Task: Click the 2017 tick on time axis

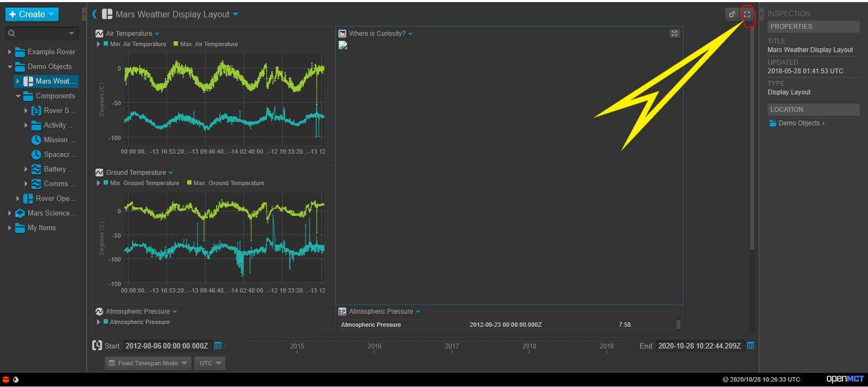Action: tap(452, 346)
